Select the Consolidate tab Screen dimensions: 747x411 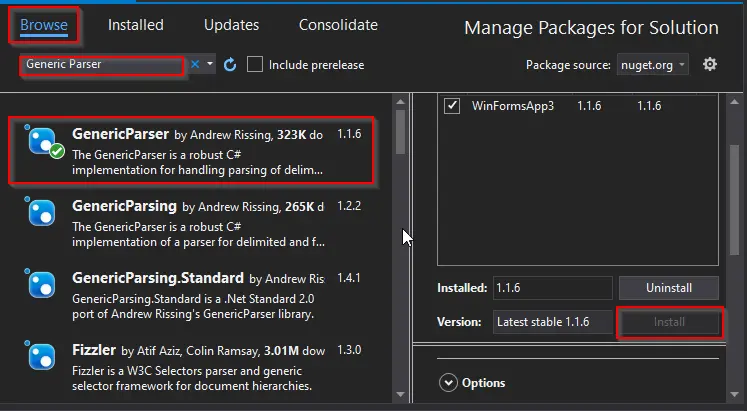tap(338, 25)
